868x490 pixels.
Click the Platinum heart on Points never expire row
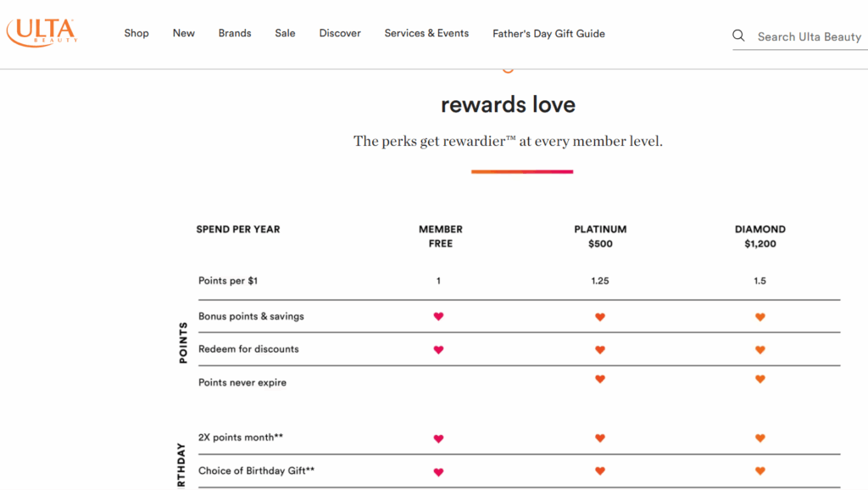point(600,379)
